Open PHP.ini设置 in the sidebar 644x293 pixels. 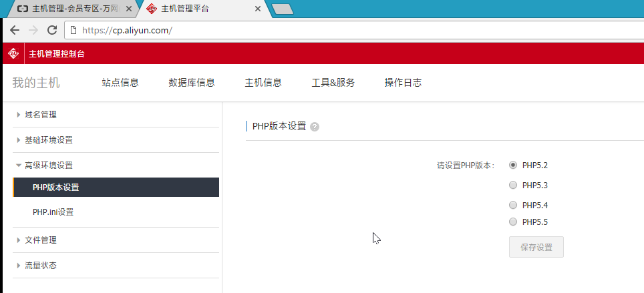pos(53,212)
